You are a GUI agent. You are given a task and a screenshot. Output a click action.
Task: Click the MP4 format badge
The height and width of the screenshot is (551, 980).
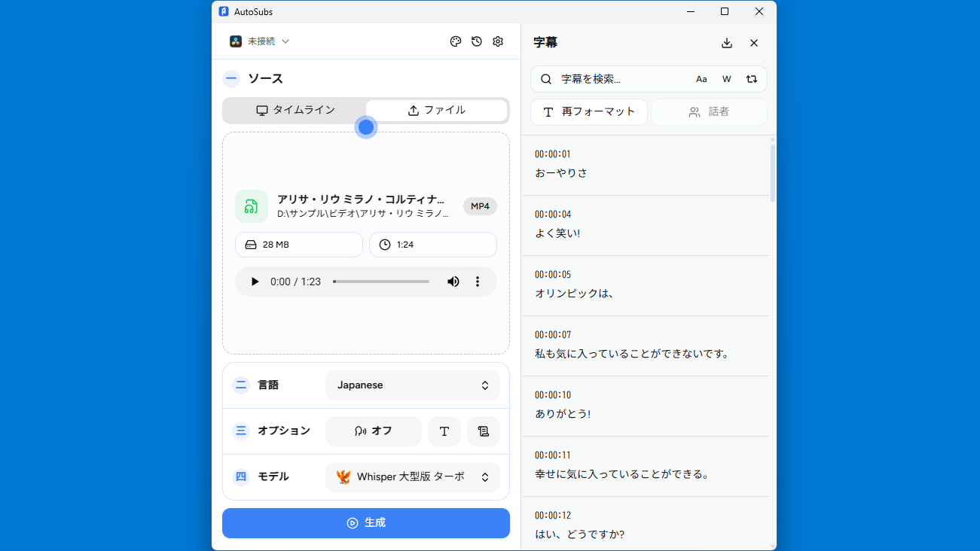pyautogui.click(x=480, y=206)
